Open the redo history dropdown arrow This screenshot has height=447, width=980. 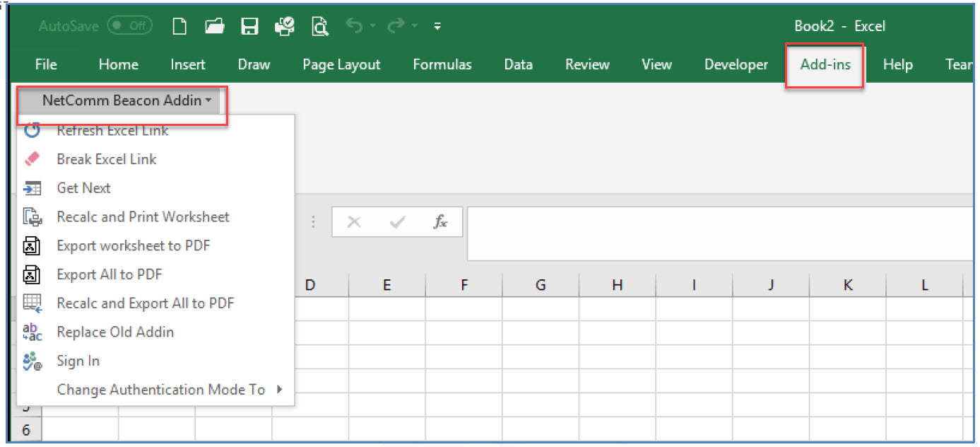pos(414,27)
